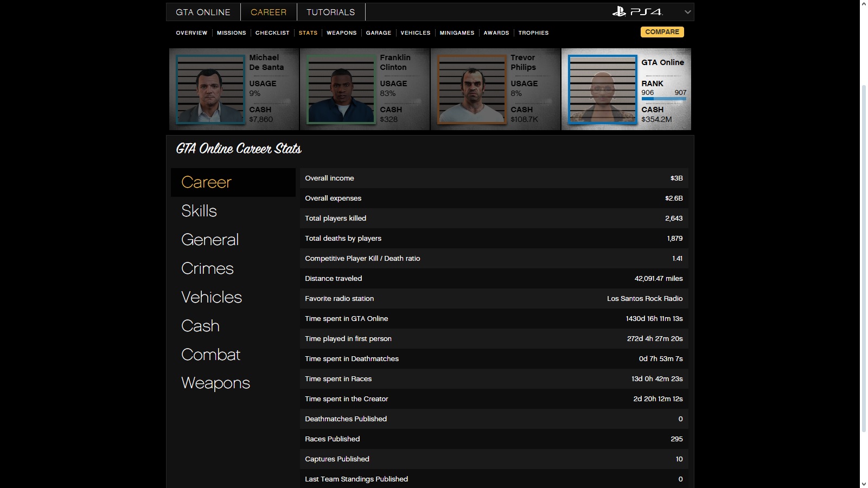The image size is (868, 488).
Task: Click the yellow COMPARE button
Action: [662, 32]
